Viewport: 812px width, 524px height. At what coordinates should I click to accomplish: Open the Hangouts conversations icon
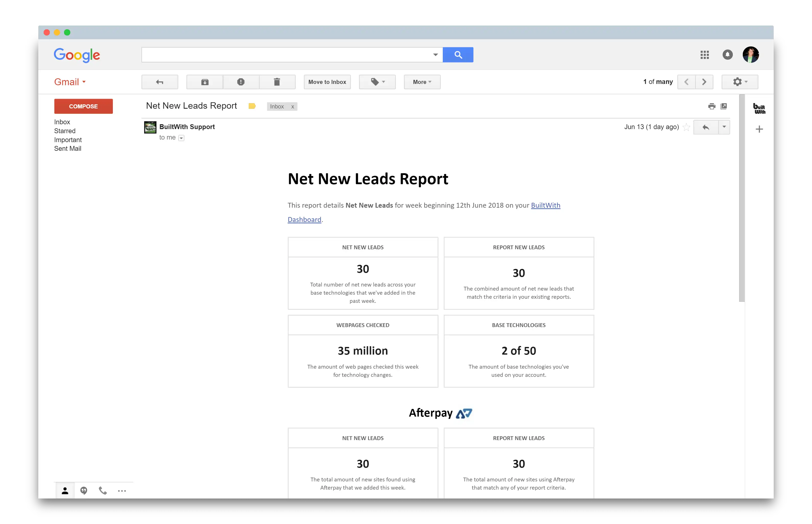[84, 491]
